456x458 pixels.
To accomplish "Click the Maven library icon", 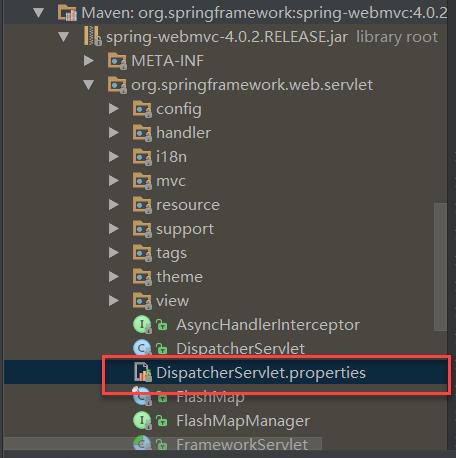I will pos(67,13).
